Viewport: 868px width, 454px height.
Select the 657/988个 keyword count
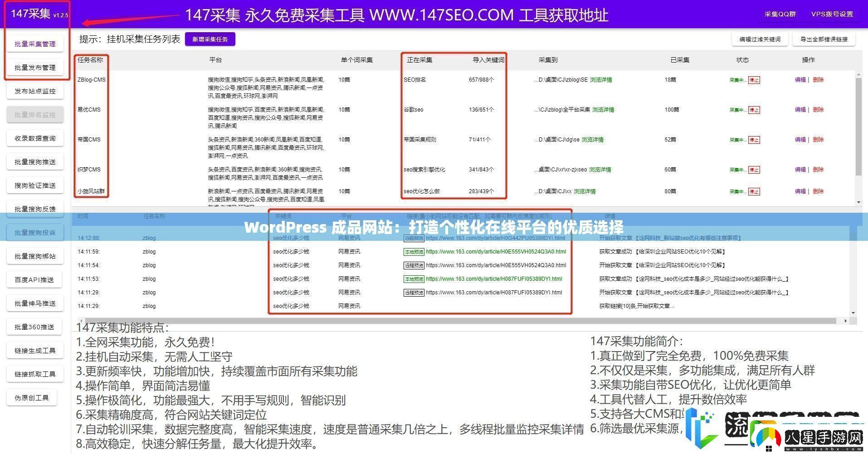(x=482, y=80)
